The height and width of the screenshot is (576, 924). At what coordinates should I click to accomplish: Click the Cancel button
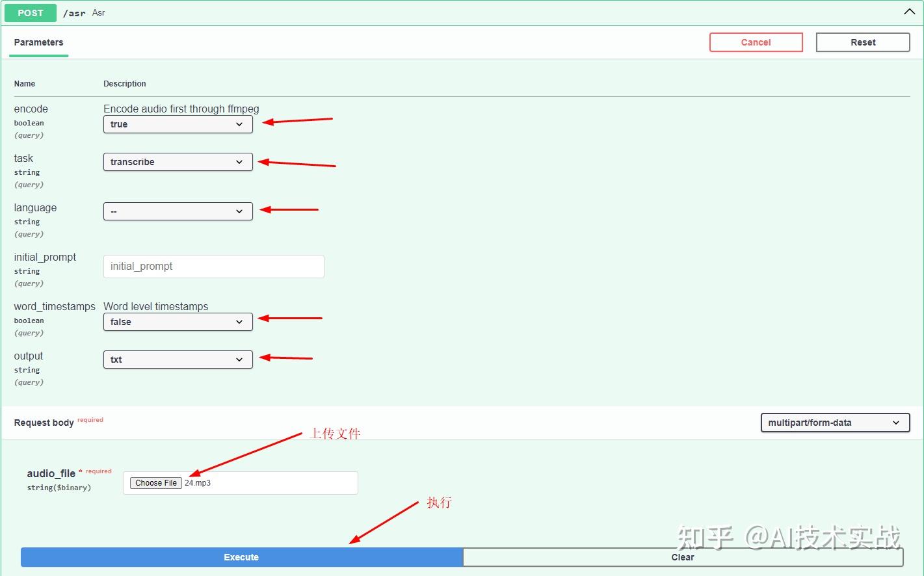pos(756,42)
